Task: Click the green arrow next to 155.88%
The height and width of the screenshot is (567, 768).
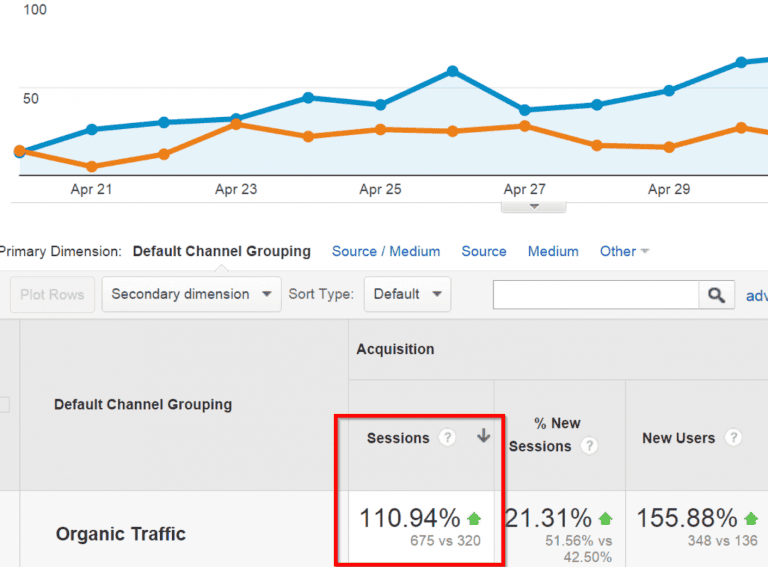Action: click(751, 519)
